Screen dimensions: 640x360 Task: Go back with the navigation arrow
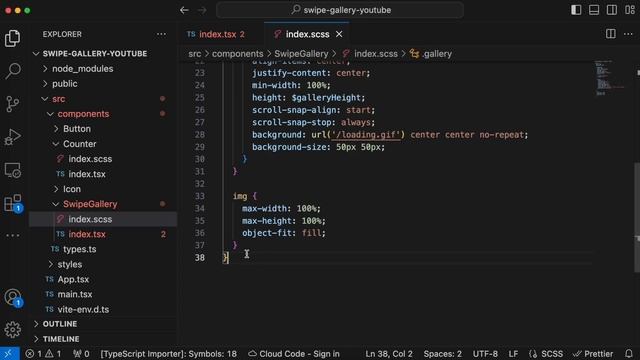[184, 10]
